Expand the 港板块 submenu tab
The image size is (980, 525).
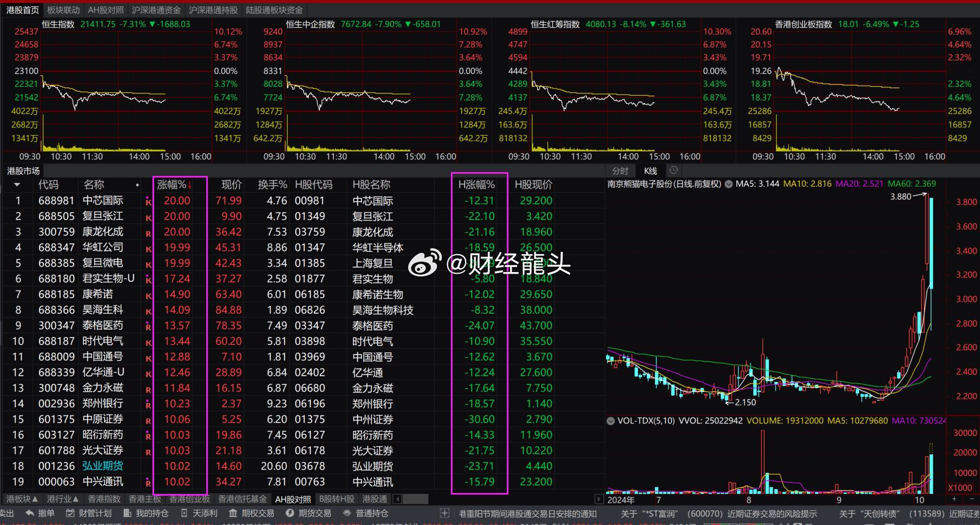[22, 499]
